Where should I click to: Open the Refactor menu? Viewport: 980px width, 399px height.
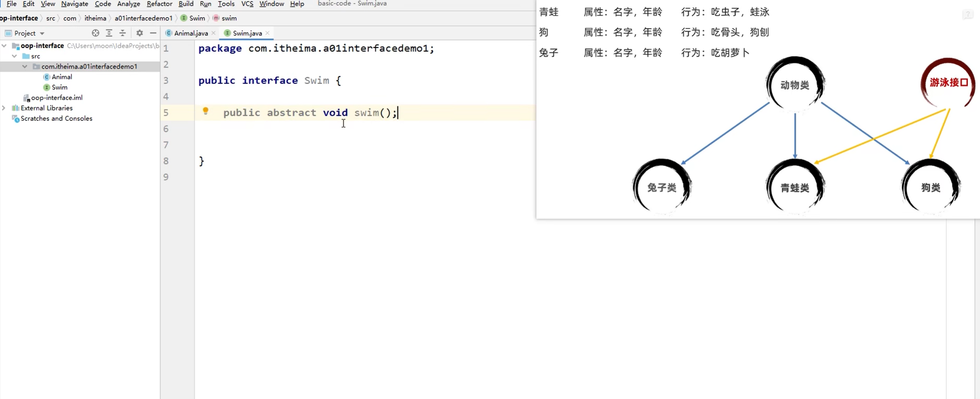click(159, 4)
